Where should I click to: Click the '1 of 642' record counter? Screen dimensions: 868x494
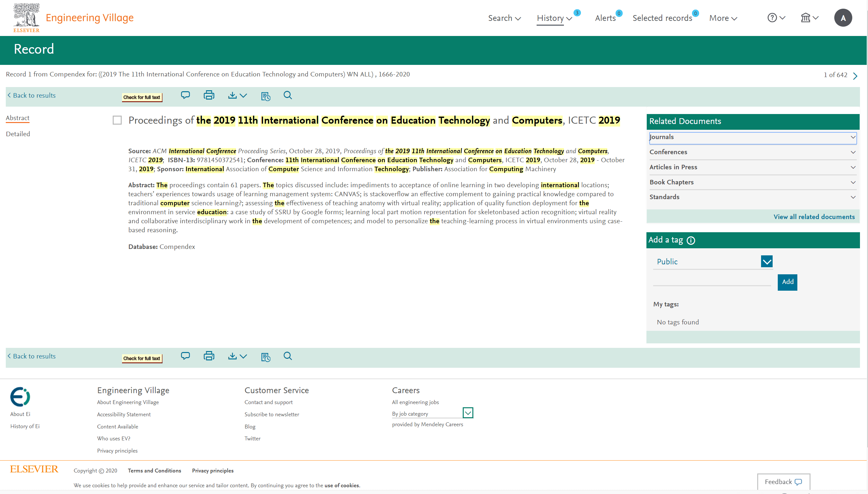[836, 75]
